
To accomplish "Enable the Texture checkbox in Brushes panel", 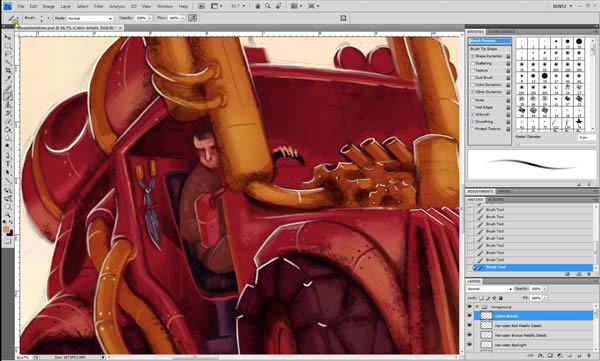I will coord(473,71).
